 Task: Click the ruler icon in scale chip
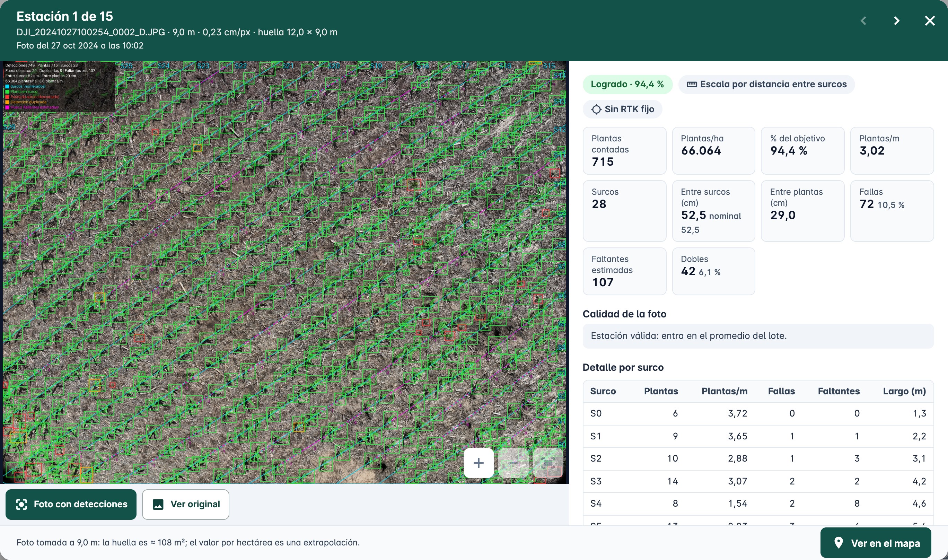click(692, 85)
